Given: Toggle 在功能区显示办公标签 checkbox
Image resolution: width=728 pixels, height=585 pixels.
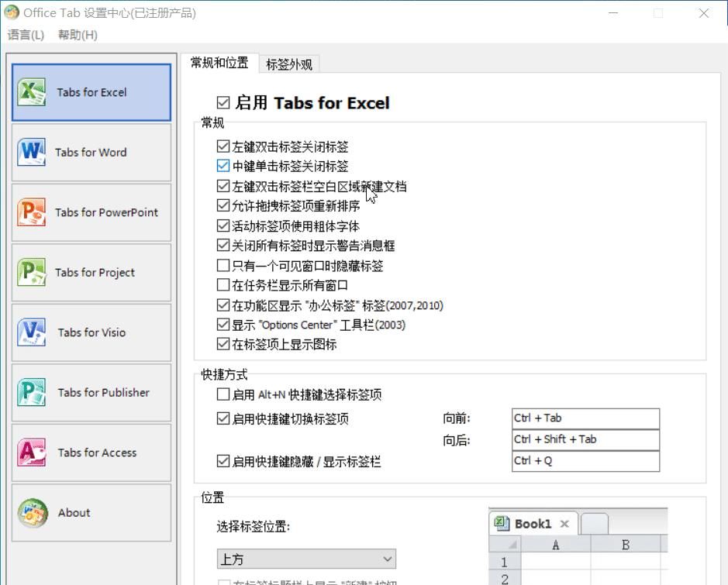Looking at the screenshot, I should (x=223, y=305).
